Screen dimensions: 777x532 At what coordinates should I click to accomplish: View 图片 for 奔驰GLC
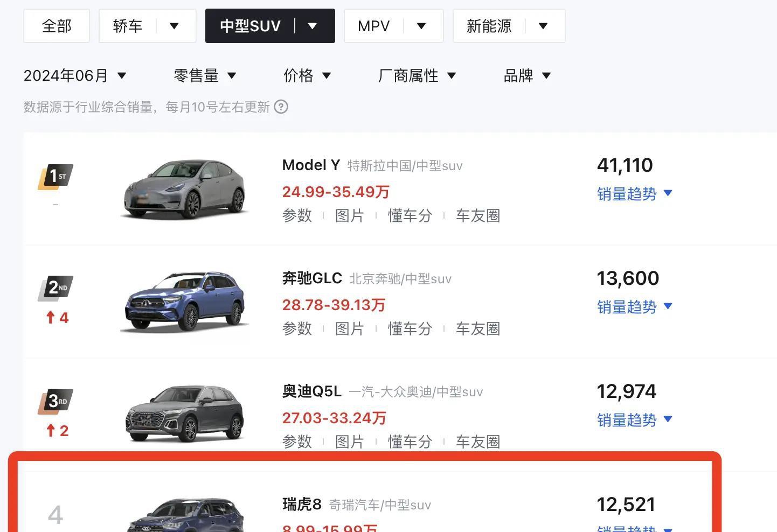pyautogui.click(x=350, y=329)
